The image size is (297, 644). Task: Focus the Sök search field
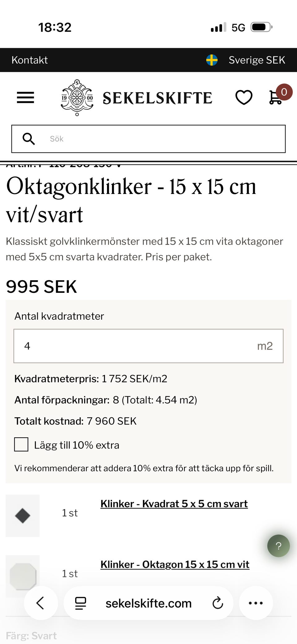[x=148, y=139]
